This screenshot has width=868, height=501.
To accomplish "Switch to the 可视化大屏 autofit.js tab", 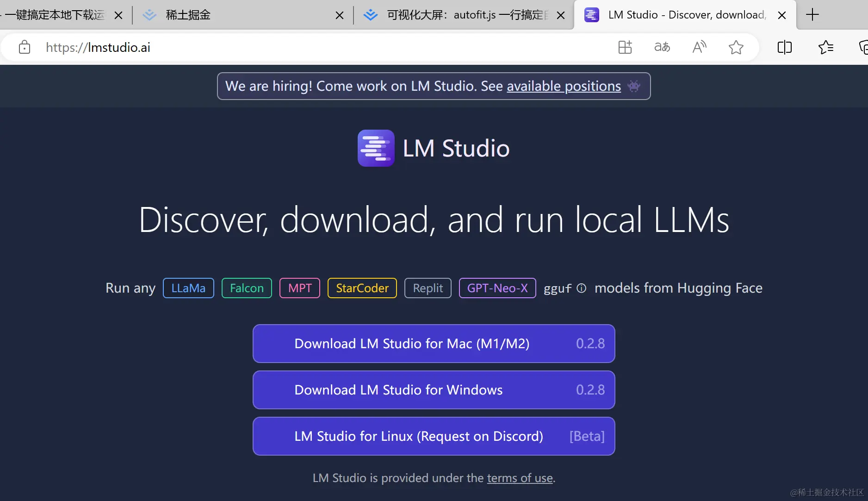I will coord(463,15).
